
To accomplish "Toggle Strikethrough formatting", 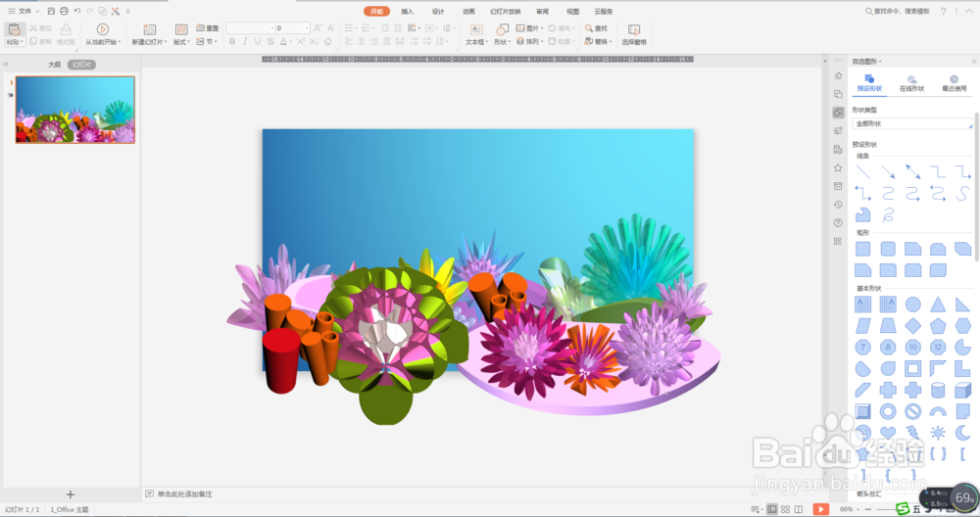I will [x=270, y=42].
